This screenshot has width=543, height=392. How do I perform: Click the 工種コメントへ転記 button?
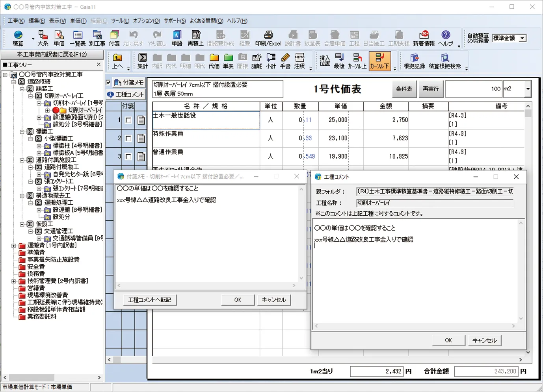point(149,300)
